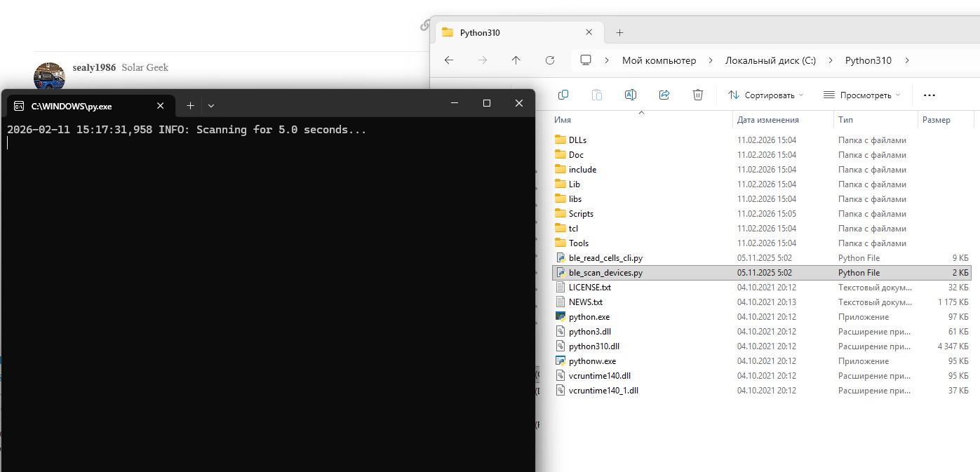Click the Rename icon in Explorer toolbar
This screenshot has width=980, height=472.
pos(630,95)
